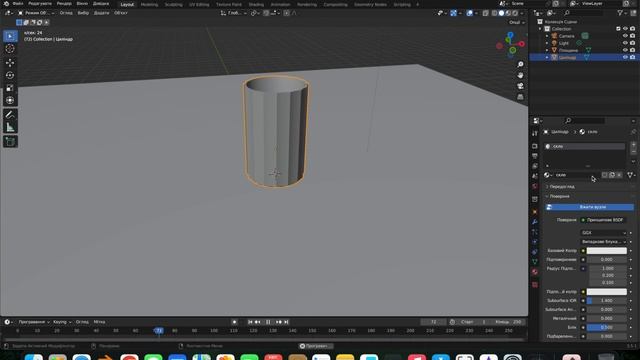
Task: Click the Blender logo menu icon
Action: pos(6,4)
